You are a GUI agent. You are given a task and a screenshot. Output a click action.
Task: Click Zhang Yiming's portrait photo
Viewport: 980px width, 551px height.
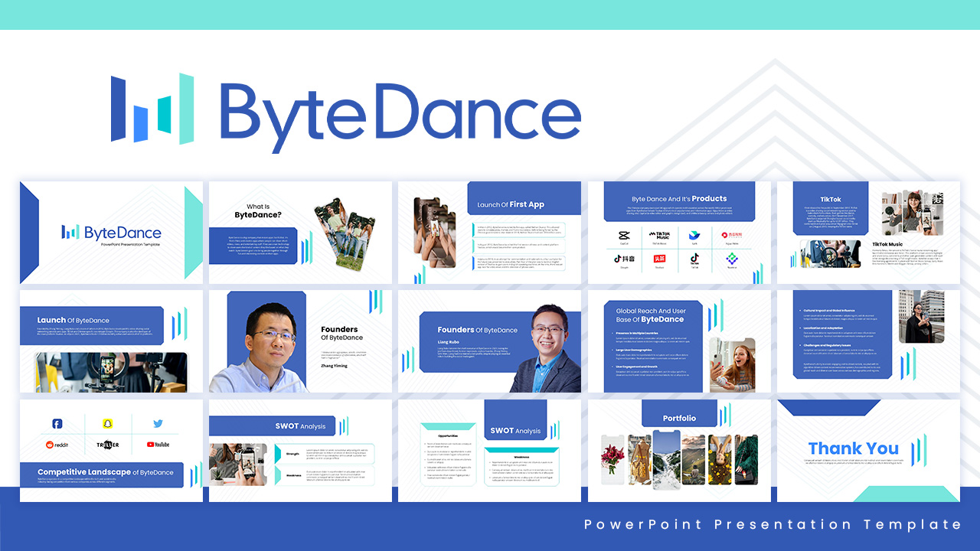point(258,346)
